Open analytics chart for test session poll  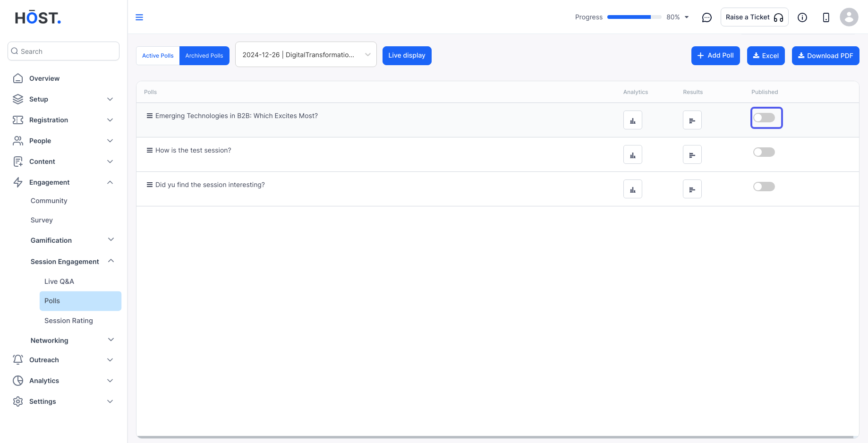pyautogui.click(x=632, y=154)
